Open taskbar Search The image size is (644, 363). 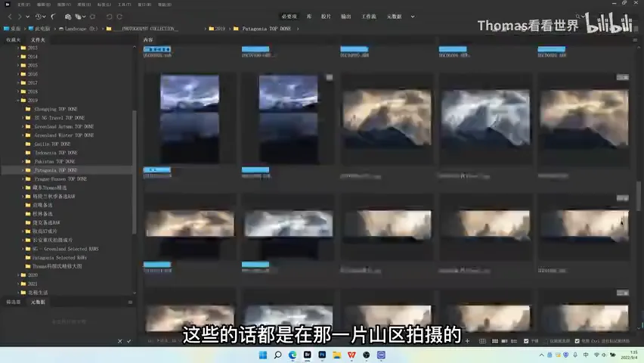(x=277, y=355)
